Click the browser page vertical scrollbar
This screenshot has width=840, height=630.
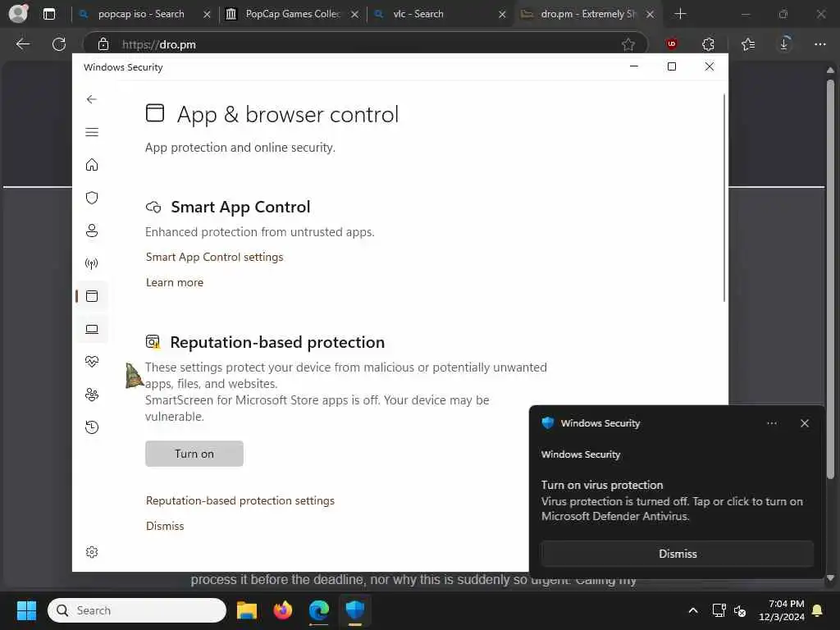tap(830, 279)
